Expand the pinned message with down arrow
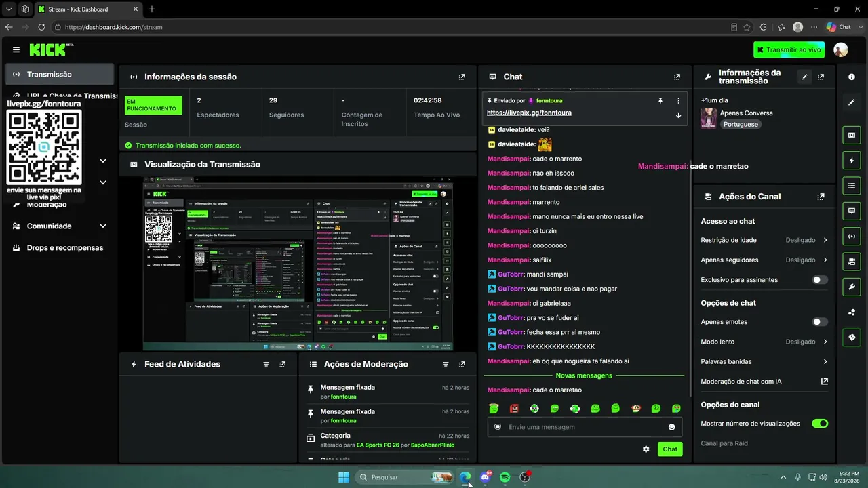Viewport: 868px width, 488px height. click(x=678, y=115)
